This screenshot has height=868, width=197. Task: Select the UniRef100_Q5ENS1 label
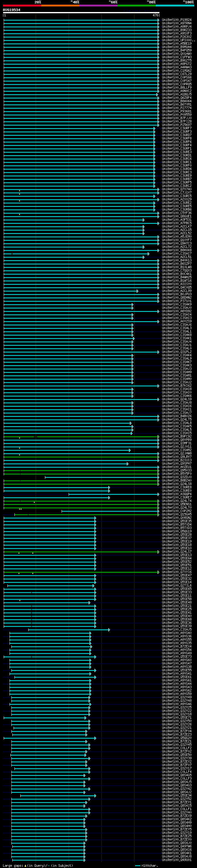point(176,504)
